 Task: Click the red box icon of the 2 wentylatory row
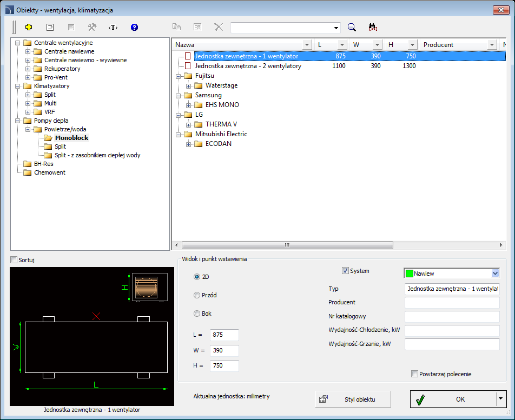click(188, 66)
